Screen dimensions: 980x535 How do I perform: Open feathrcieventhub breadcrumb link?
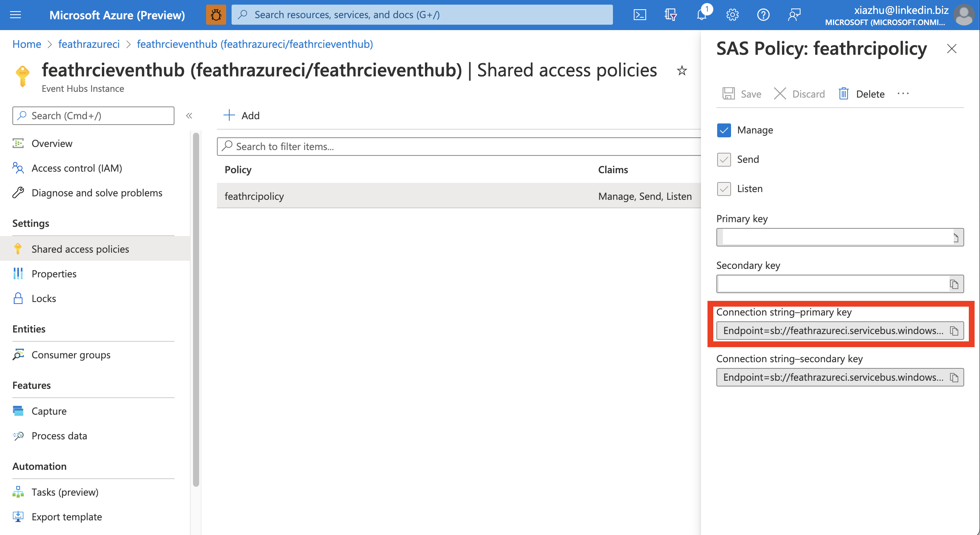(x=255, y=44)
